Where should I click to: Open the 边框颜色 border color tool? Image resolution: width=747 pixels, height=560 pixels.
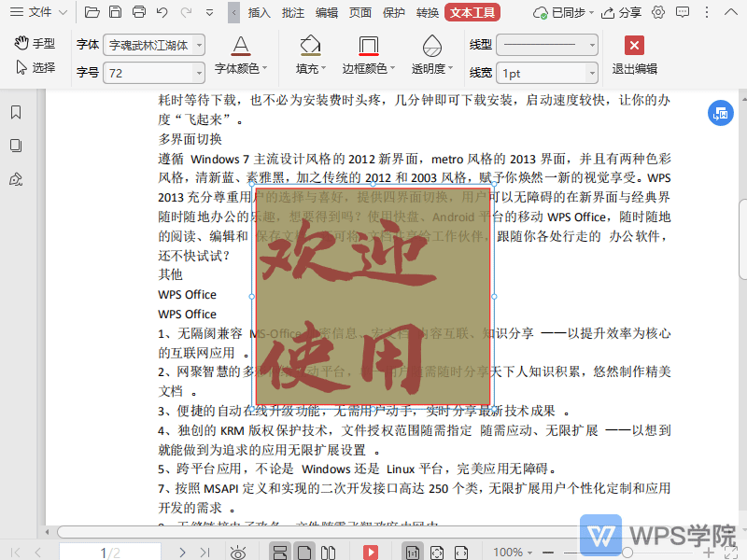(368, 56)
